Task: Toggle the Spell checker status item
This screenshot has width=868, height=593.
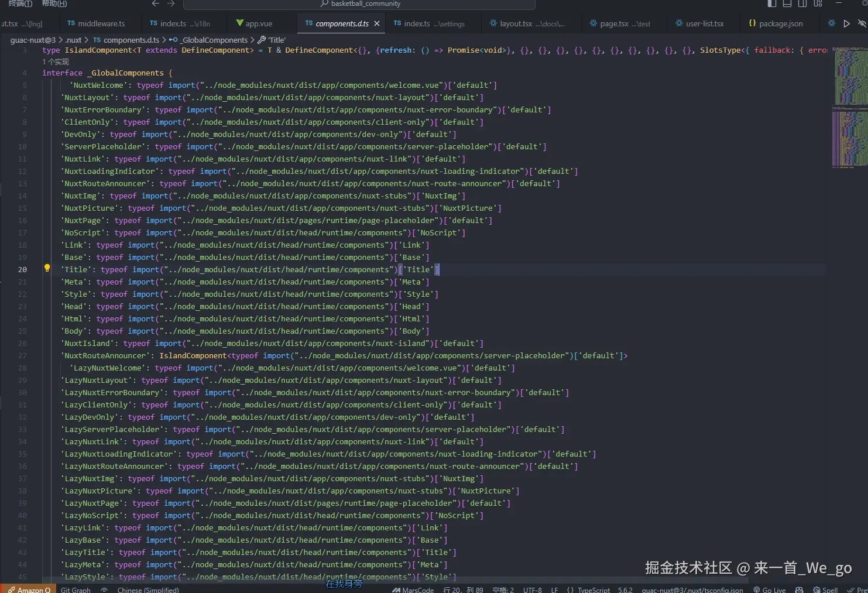Action: click(x=825, y=589)
